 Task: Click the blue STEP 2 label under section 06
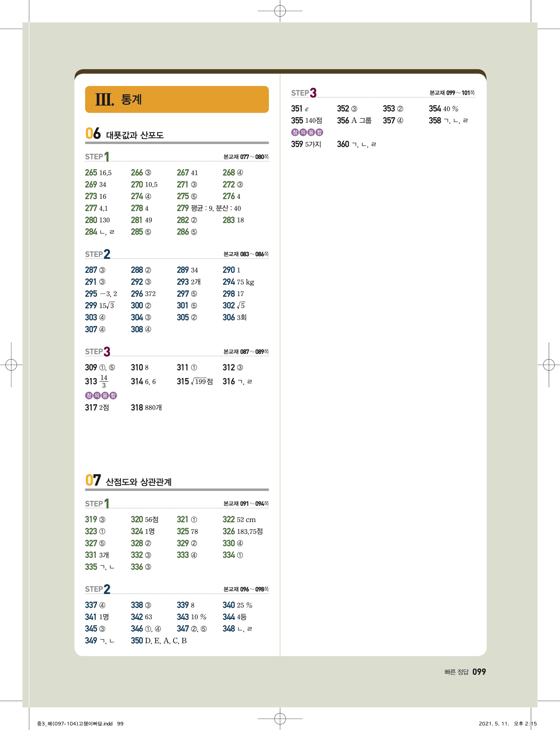(x=98, y=254)
